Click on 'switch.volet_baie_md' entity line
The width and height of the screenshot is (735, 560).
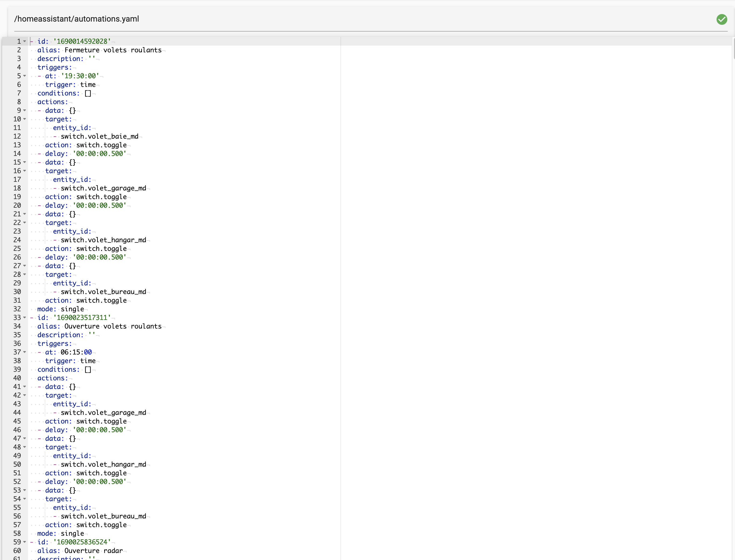pos(99,136)
